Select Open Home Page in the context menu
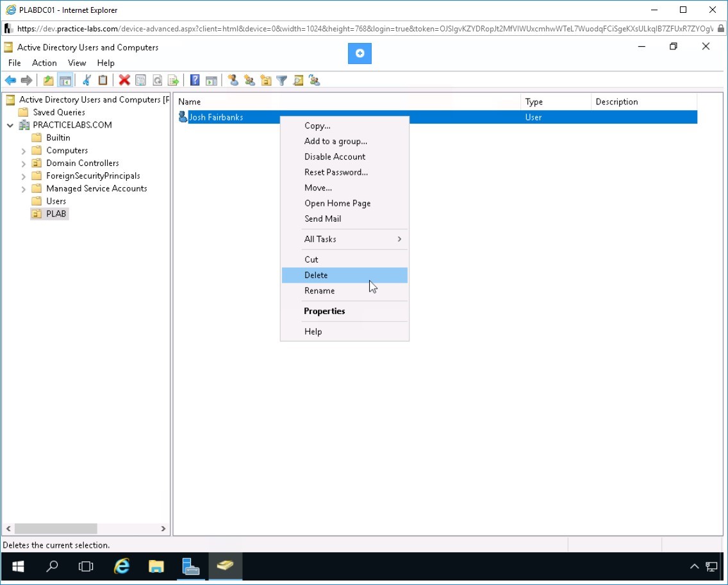Screen dimensions: 728x585 pyautogui.click(x=345, y=203)
